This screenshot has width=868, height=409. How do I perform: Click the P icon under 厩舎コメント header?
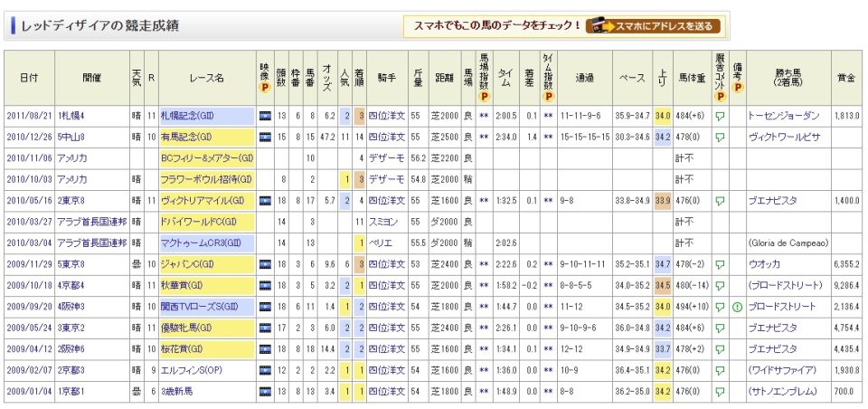pyautogui.click(x=720, y=96)
